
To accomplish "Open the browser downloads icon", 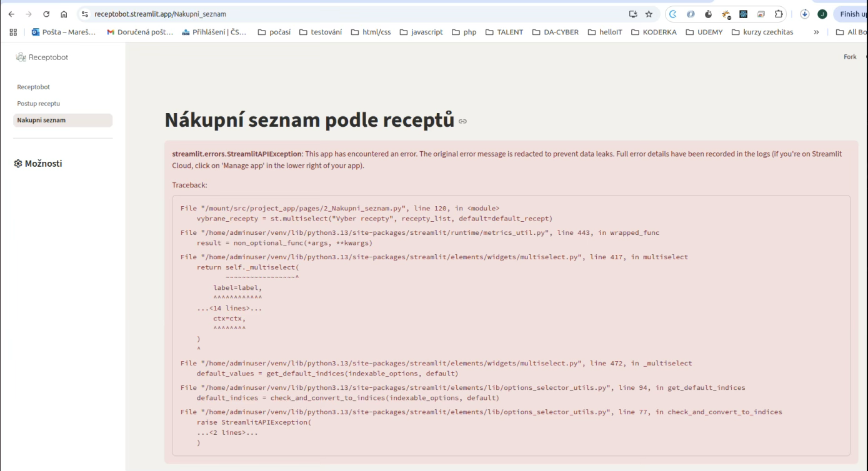I will point(805,14).
